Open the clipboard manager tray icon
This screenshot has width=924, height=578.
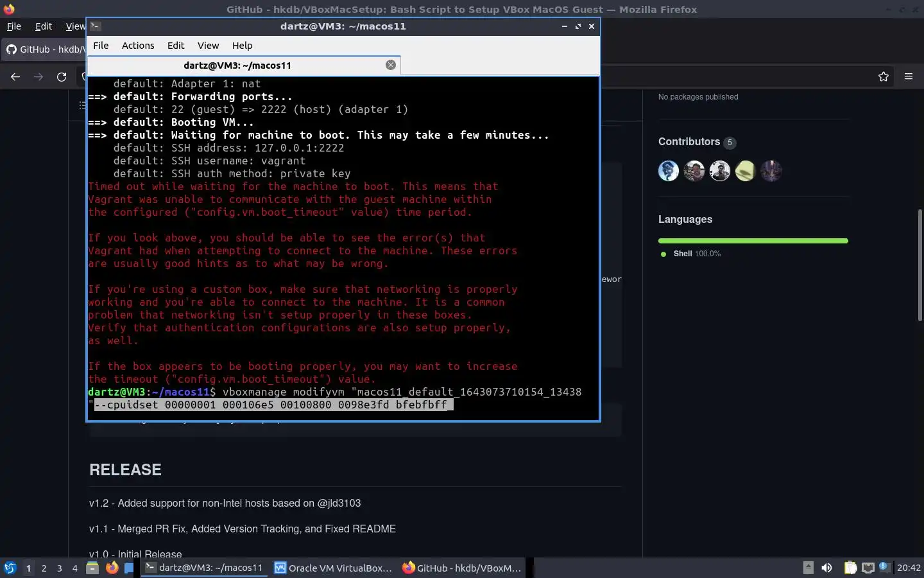850,568
